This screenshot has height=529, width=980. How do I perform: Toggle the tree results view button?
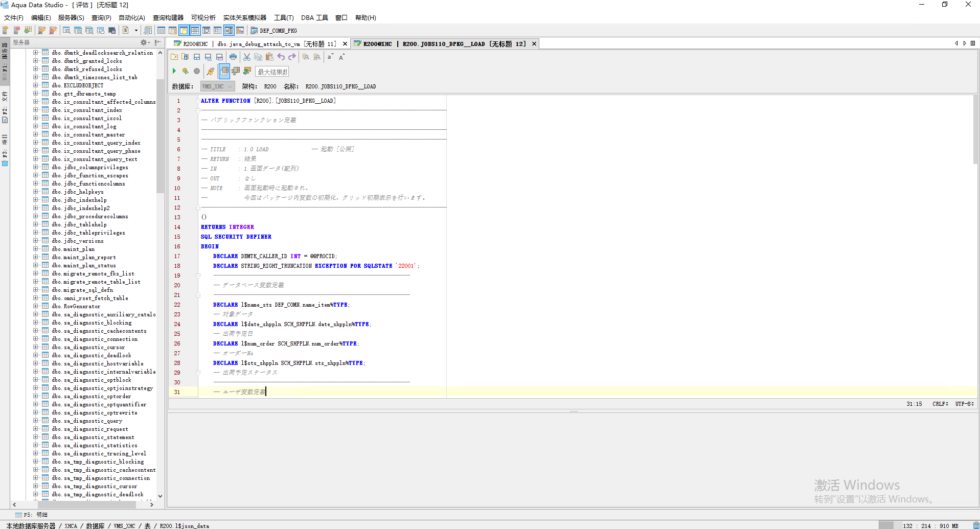(236, 71)
